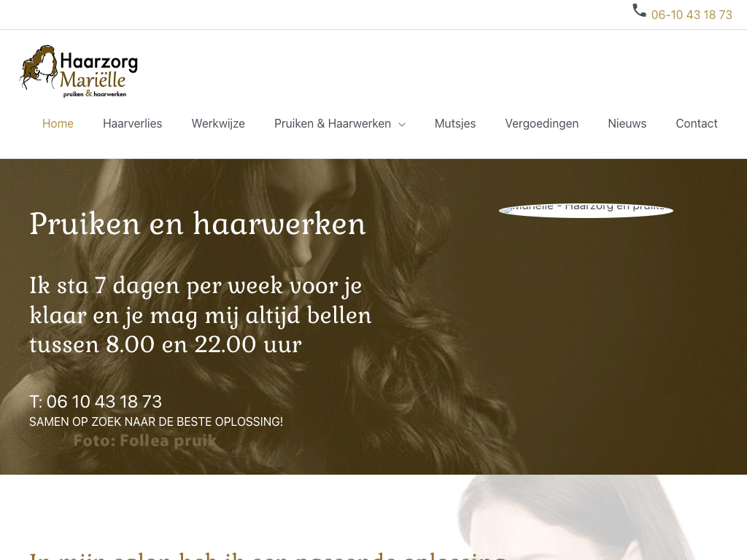The height and width of the screenshot is (560, 747).
Task: Click the broken oval image in hero banner
Action: pyautogui.click(x=586, y=211)
